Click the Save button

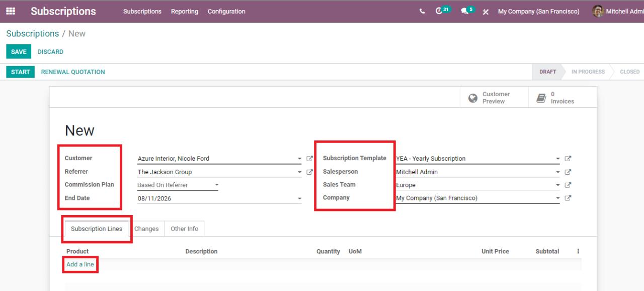click(19, 52)
